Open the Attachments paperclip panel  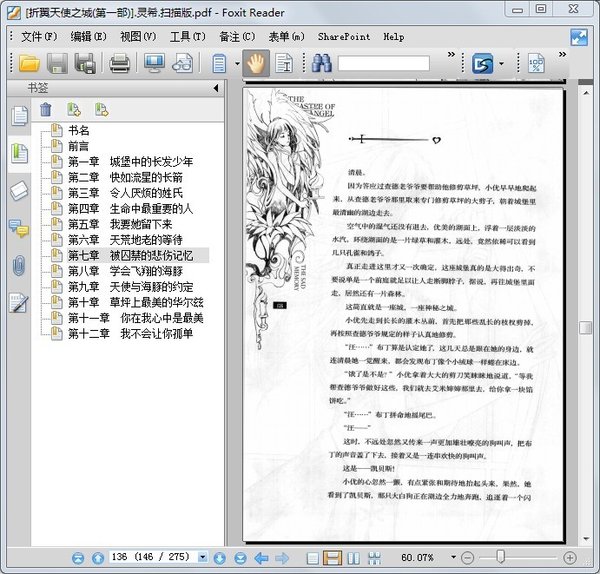coord(19,265)
